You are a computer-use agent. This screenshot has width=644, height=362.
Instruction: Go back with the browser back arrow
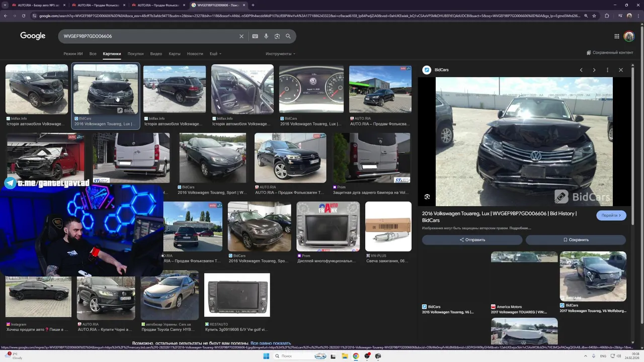pos(6,16)
